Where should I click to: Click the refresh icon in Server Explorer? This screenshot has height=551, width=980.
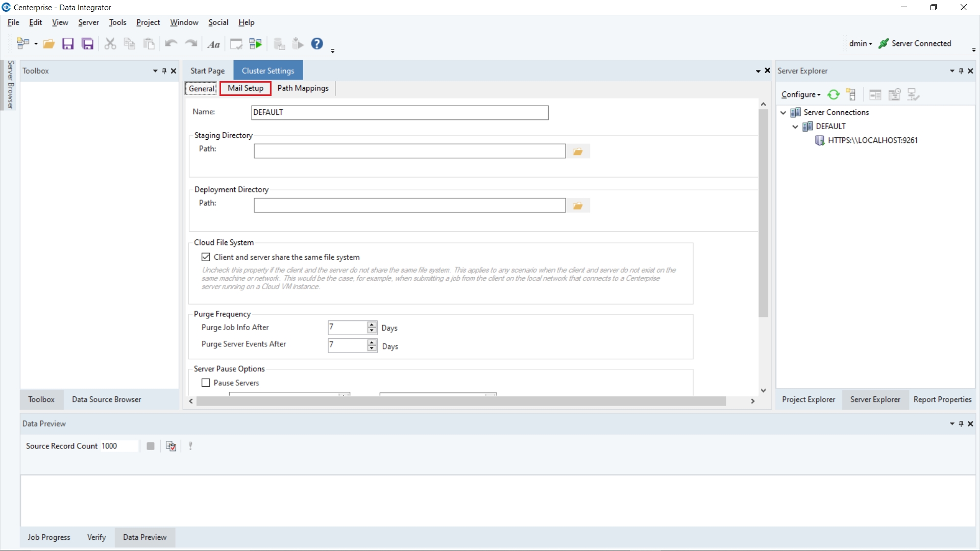pos(834,95)
